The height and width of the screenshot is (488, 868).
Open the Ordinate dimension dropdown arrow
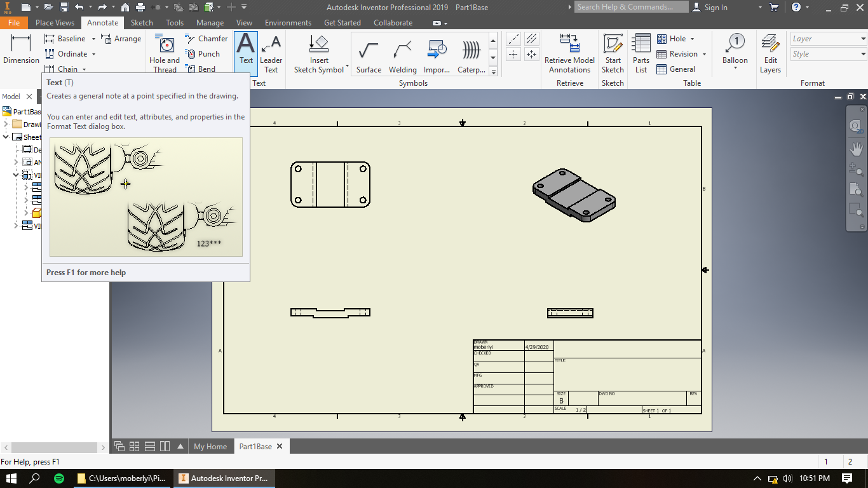pos(93,54)
